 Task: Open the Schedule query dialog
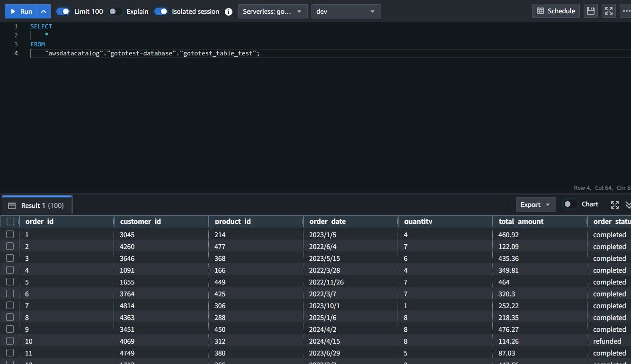click(x=556, y=11)
